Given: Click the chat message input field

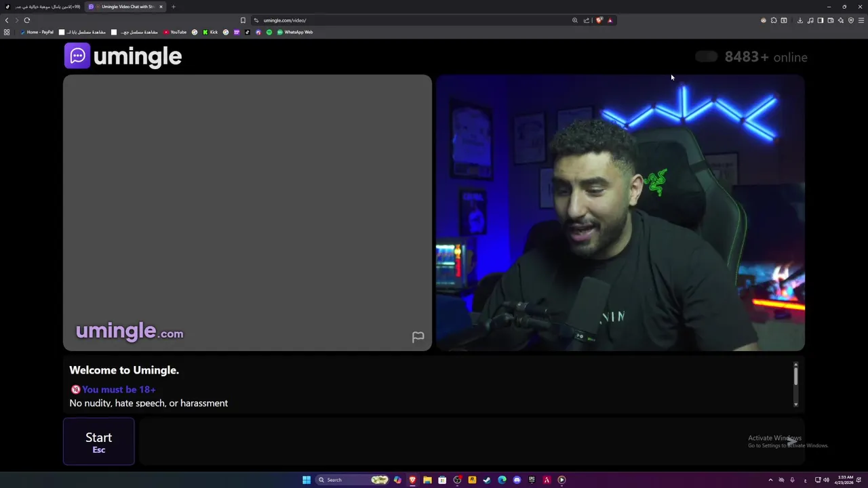Looking at the screenshot, I should 471,442.
